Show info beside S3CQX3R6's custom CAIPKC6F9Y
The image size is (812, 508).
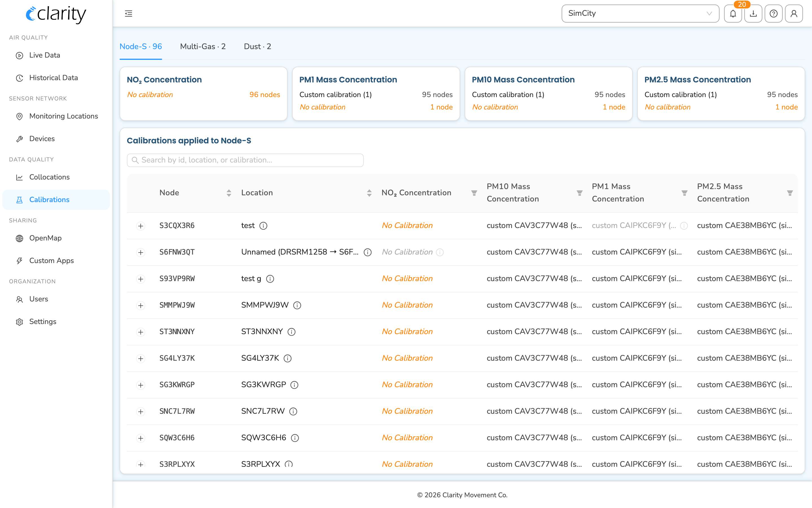coord(684,226)
